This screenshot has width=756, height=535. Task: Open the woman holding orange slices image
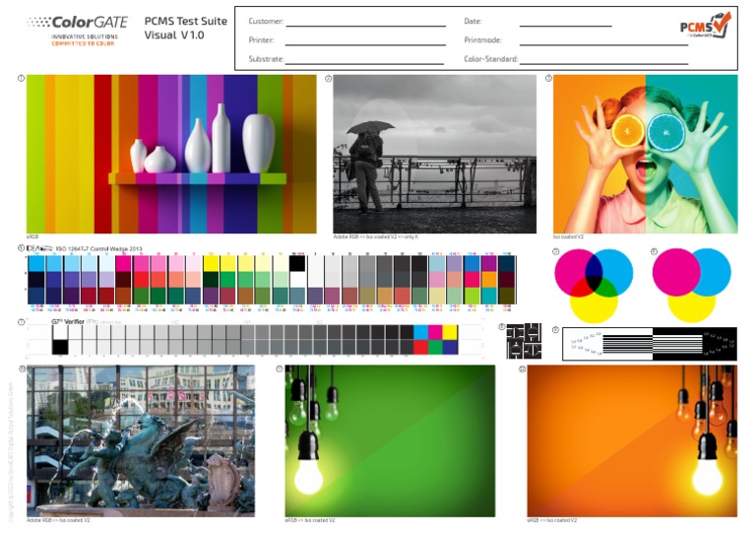pyautogui.click(x=645, y=154)
